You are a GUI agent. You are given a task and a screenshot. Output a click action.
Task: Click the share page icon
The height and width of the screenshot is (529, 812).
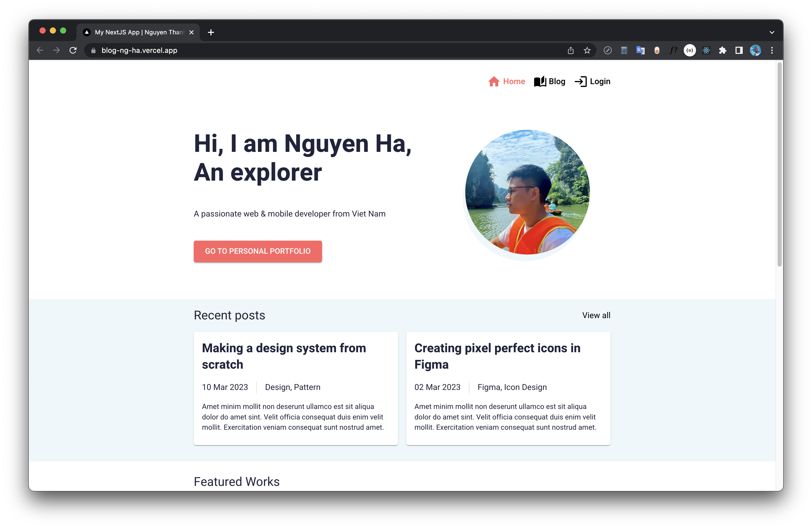[x=571, y=51]
